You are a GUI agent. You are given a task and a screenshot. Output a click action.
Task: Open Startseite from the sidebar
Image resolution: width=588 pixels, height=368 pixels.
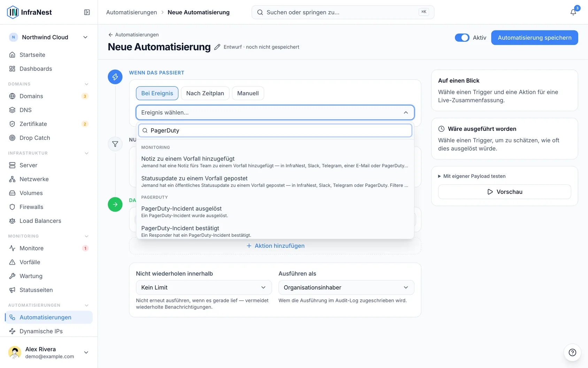(49, 55)
